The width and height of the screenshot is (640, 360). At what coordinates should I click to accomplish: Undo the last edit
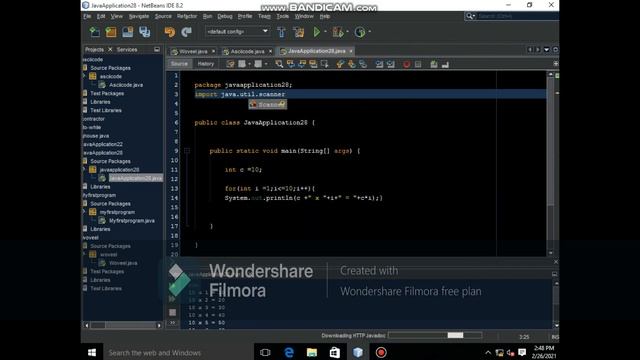pyautogui.click(x=170, y=32)
